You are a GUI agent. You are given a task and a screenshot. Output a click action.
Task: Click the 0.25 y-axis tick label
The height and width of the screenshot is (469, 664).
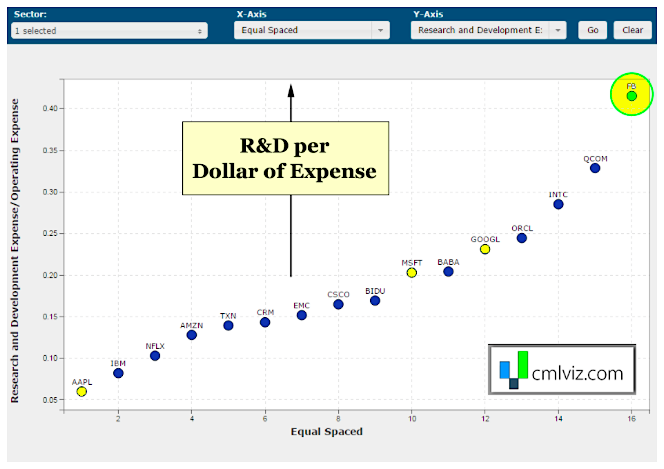50,233
